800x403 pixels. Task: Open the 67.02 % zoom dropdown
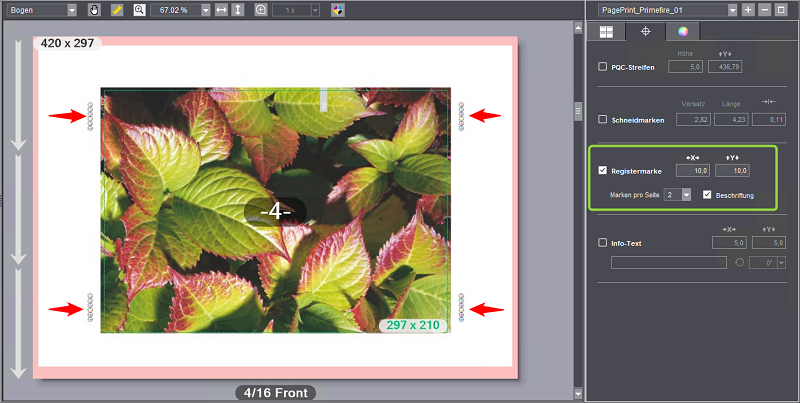(205, 10)
